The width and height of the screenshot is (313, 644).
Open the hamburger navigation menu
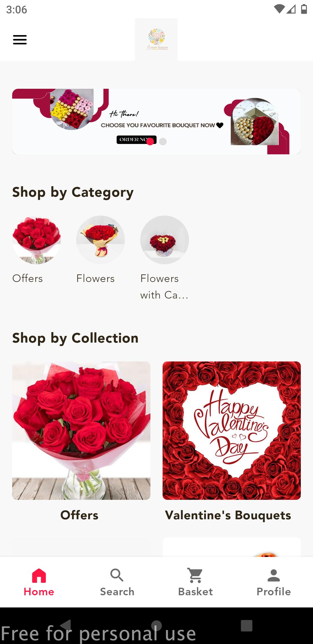(20, 40)
